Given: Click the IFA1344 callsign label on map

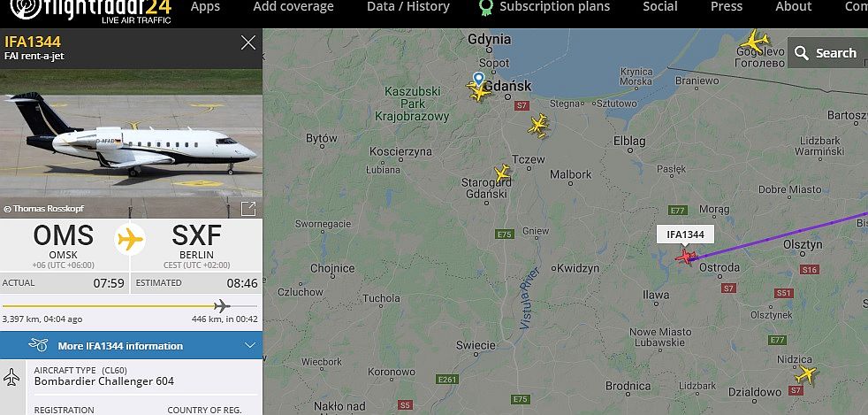Looking at the screenshot, I should (685, 234).
